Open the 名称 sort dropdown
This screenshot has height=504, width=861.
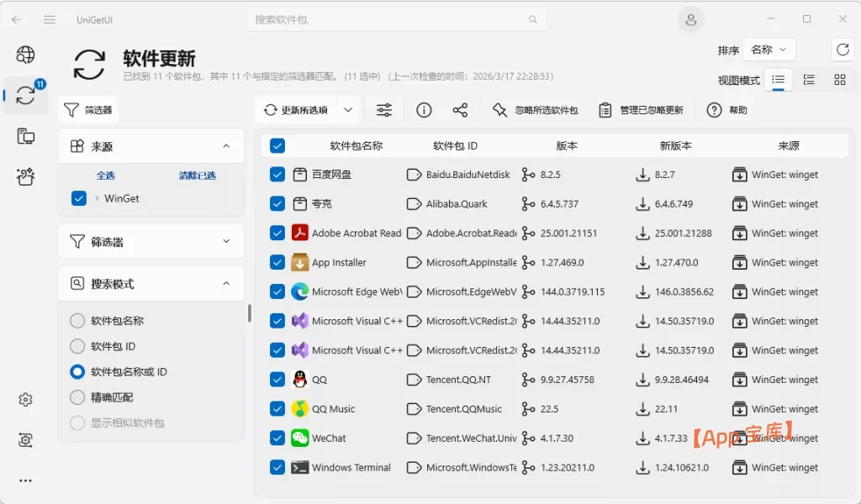(x=770, y=50)
